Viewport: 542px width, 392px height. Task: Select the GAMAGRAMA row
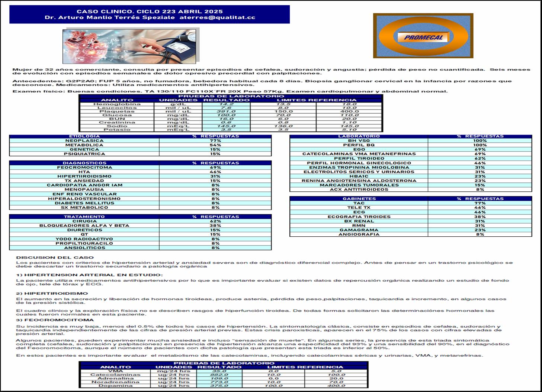tap(411, 230)
